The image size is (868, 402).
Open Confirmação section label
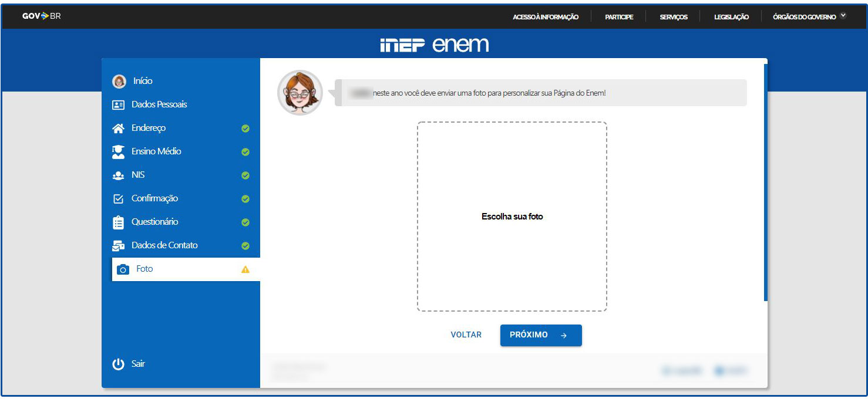tap(154, 198)
